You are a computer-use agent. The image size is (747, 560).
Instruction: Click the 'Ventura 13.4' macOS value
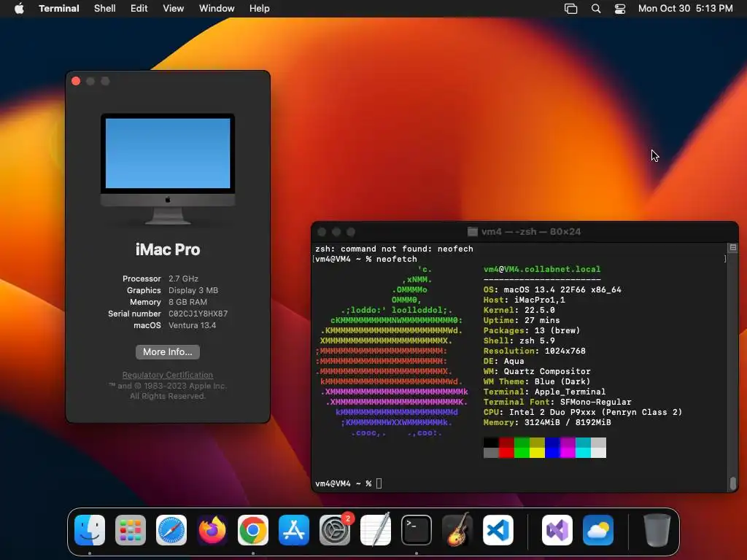tap(192, 326)
